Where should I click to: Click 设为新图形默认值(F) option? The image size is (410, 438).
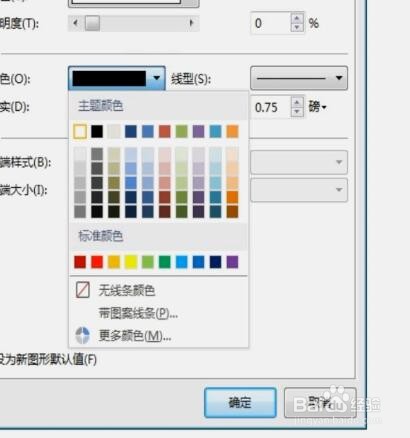click(x=48, y=360)
